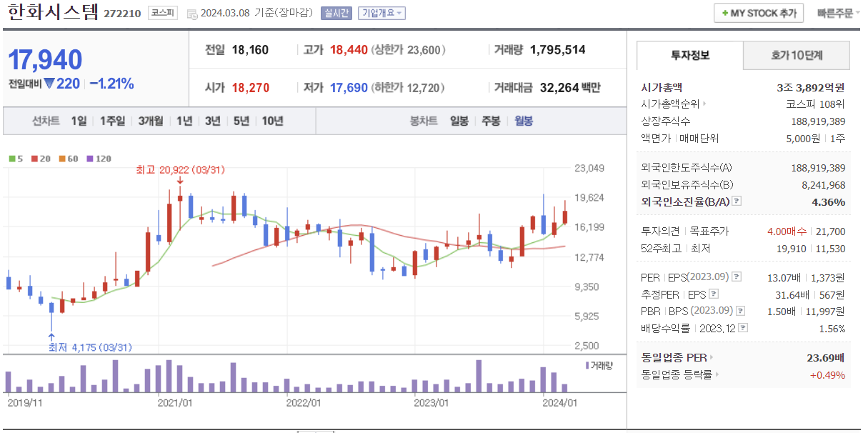Click the 4.36% foreign ownership value
The image size is (868, 433).
pos(829,202)
